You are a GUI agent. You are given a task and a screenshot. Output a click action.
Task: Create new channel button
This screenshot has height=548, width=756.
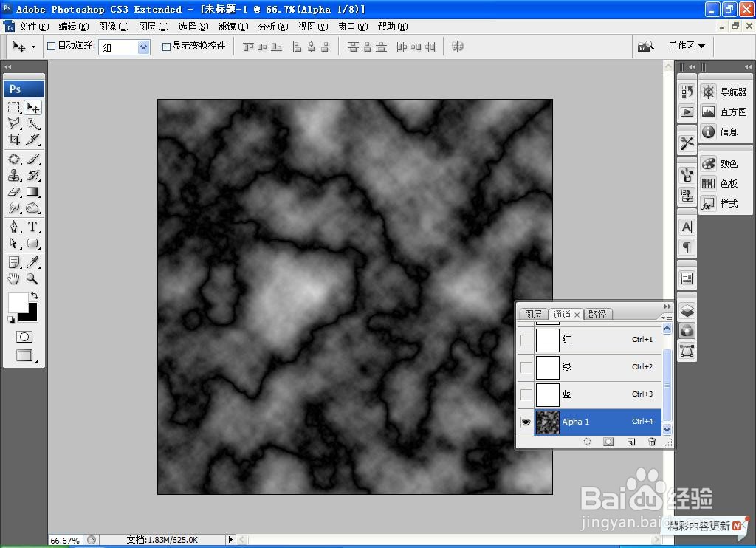point(631,442)
